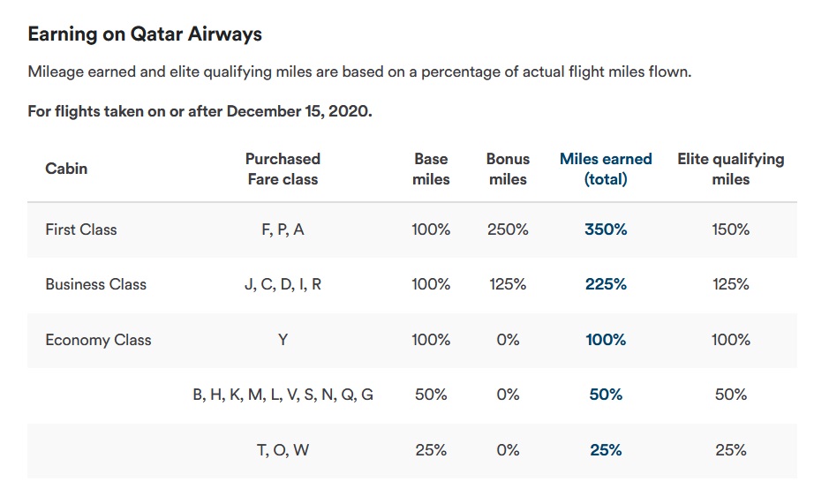The width and height of the screenshot is (814, 504).
Task: Click the 'Economy Class' cabin label
Action: coord(98,340)
